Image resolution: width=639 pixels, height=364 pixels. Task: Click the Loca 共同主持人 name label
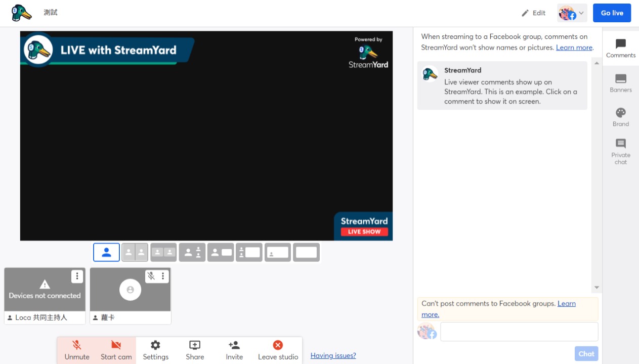[41, 317]
